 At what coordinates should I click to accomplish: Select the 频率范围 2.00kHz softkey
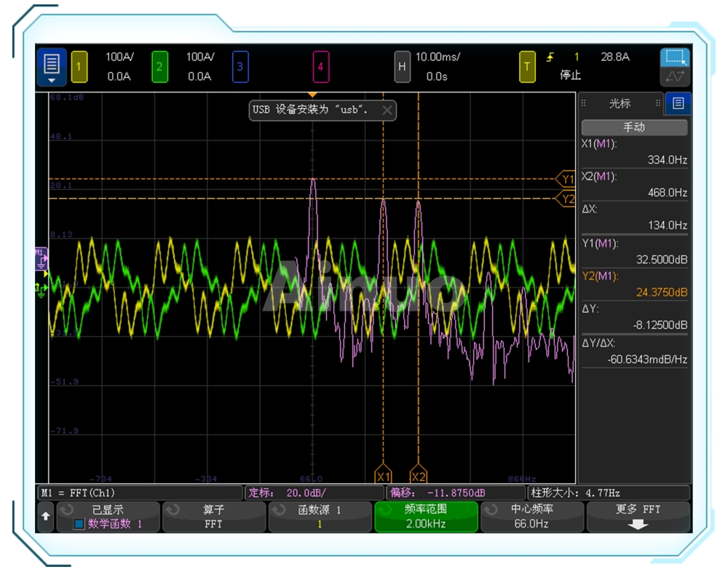426,517
